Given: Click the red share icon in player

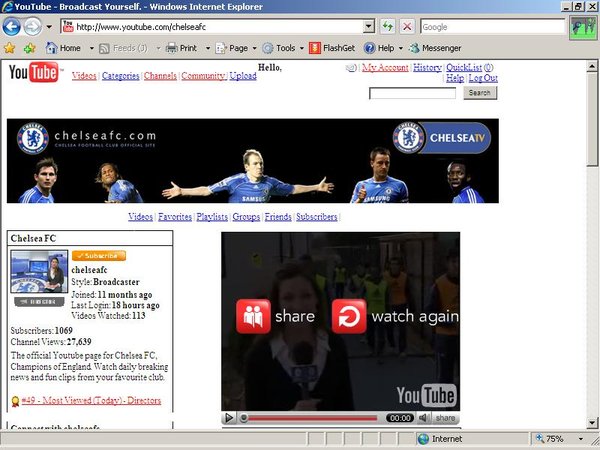Looking at the screenshot, I should (253, 316).
